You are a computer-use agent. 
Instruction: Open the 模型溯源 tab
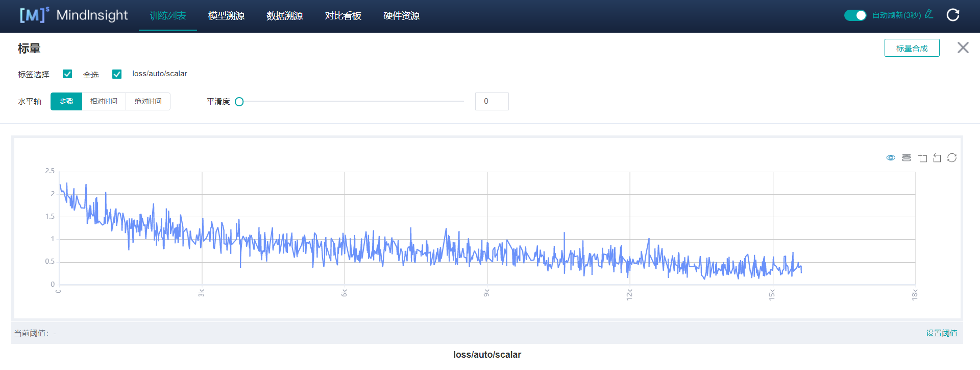(226, 16)
